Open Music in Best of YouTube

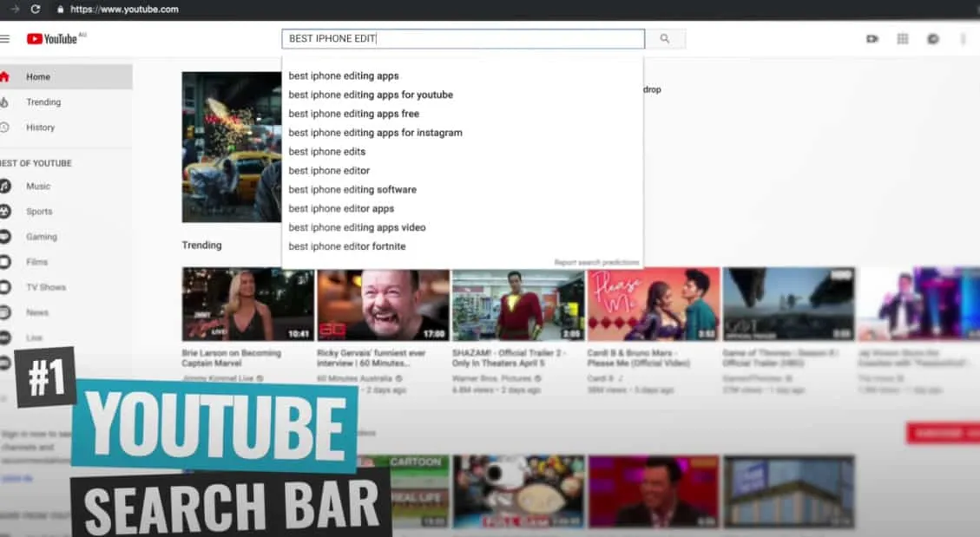point(38,187)
